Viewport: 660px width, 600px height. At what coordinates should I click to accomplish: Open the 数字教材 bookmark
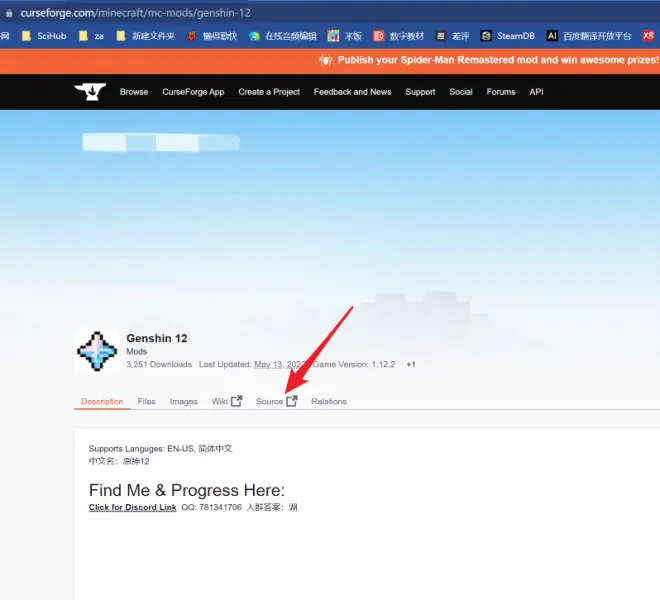(401, 36)
